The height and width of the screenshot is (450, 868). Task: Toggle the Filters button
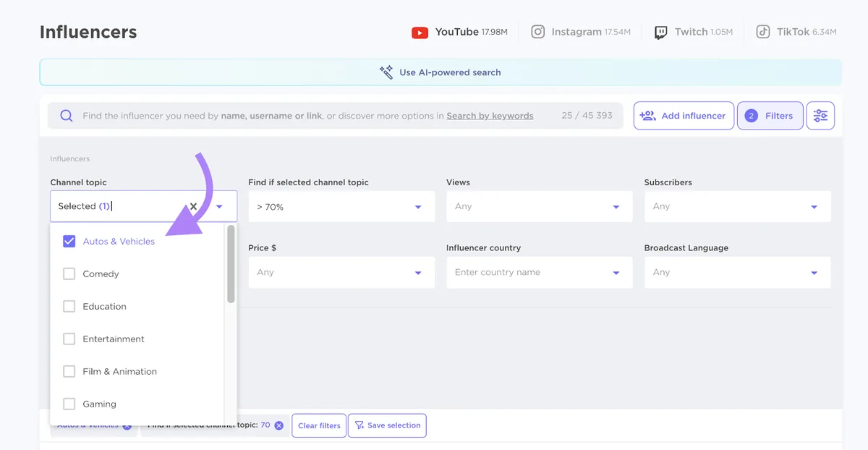[x=770, y=116]
